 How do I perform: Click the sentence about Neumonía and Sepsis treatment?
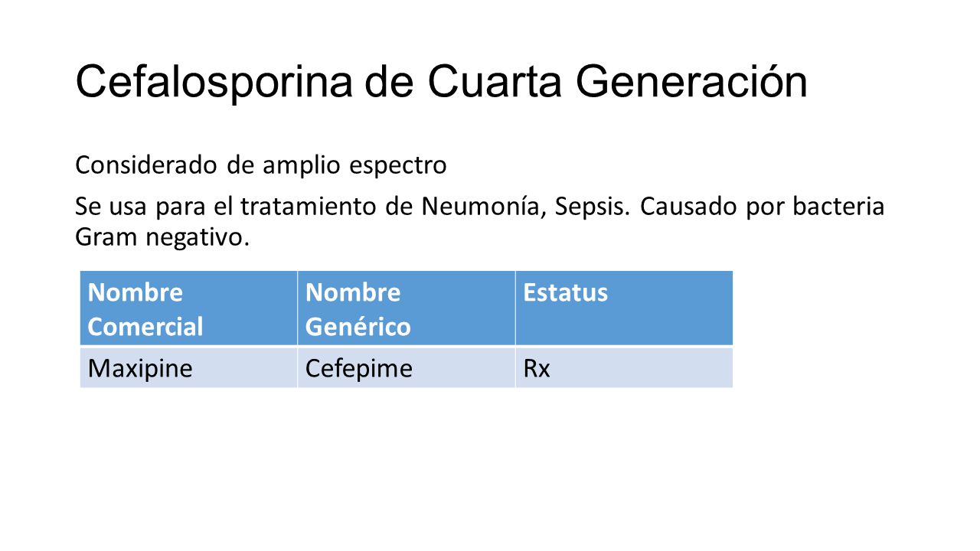480,207
